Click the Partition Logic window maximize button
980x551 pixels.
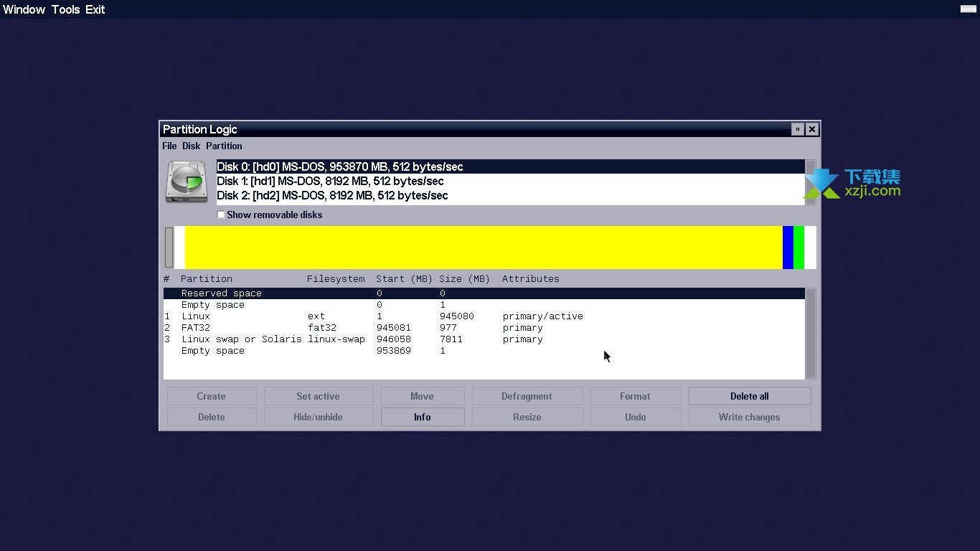(x=798, y=129)
